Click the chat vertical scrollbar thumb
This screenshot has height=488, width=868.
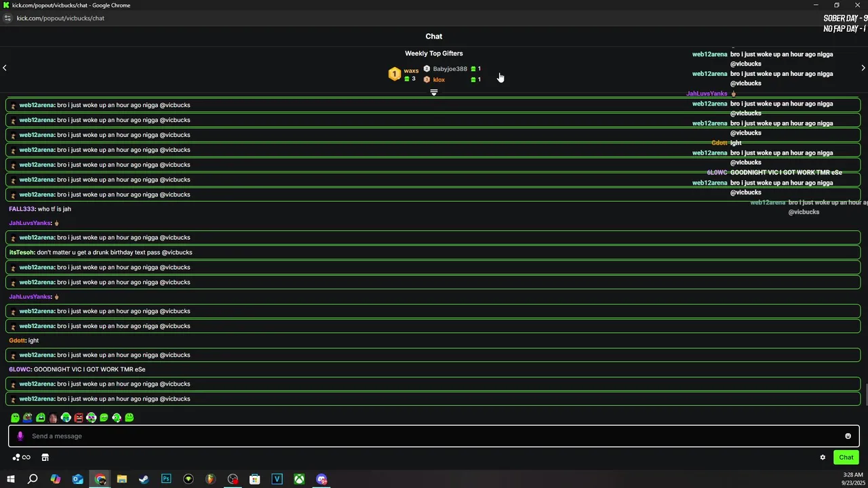click(865, 395)
